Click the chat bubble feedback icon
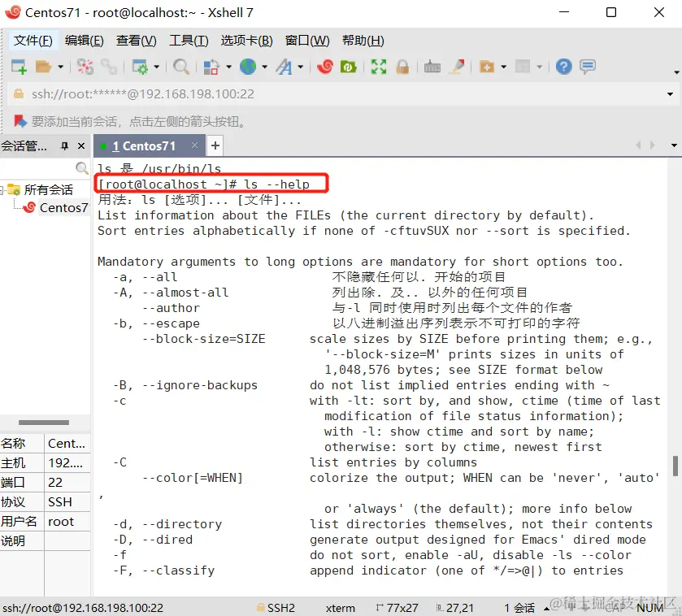The width and height of the screenshot is (682, 616). [x=588, y=67]
